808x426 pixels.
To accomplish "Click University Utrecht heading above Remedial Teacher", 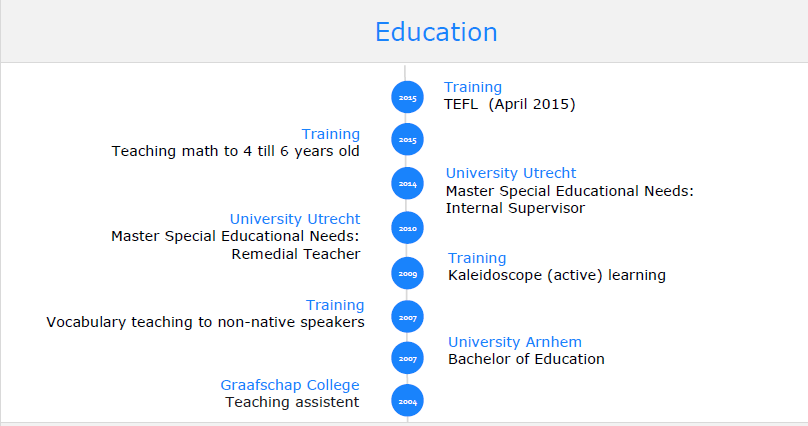I will (x=295, y=219).
